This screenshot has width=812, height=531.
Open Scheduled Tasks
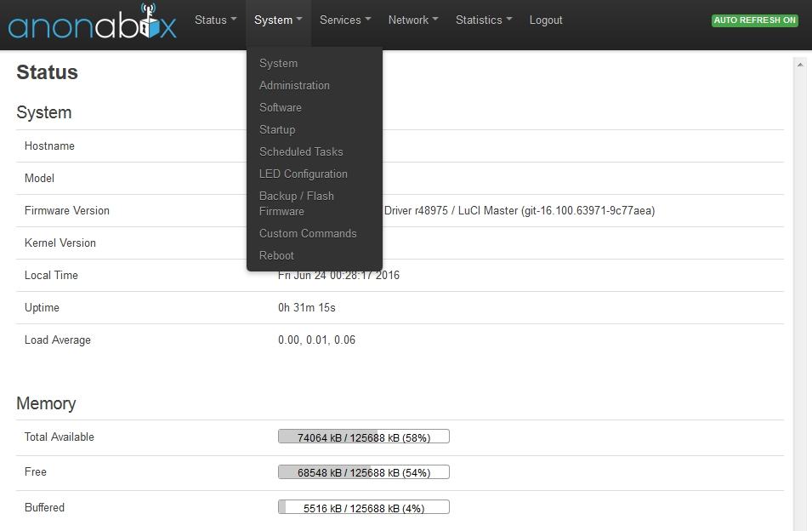point(301,151)
